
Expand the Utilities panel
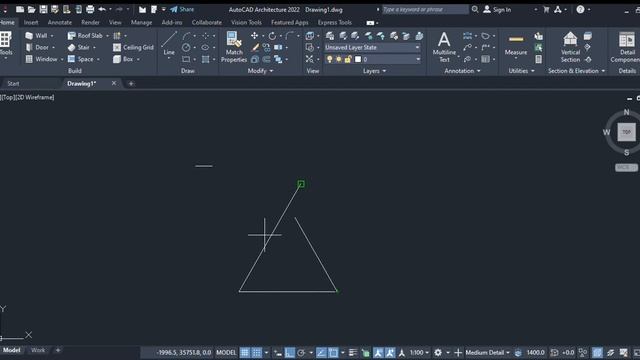pyautogui.click(x=521, y=71)
